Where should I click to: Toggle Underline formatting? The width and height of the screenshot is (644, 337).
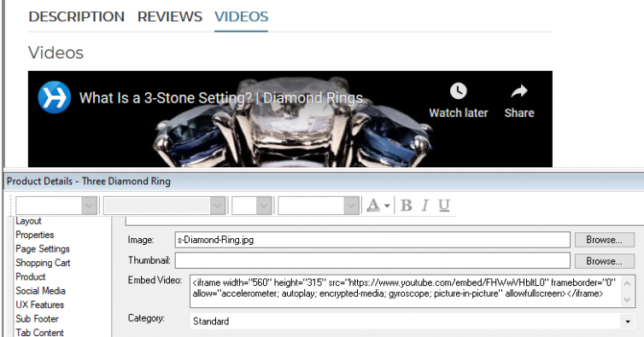point(444,205)
